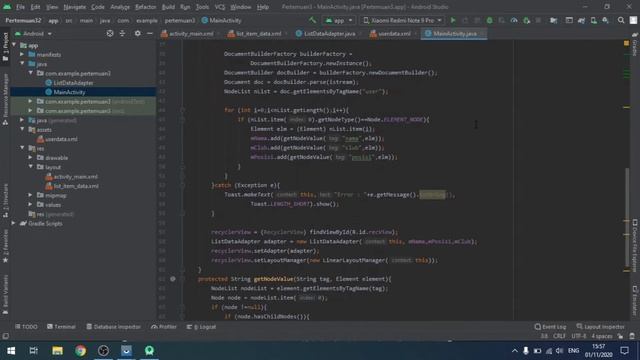This screenshot has height=360, width=640.
Task: Toggle the Resource Manager sidebar button
Action: [x=5, y=99]
